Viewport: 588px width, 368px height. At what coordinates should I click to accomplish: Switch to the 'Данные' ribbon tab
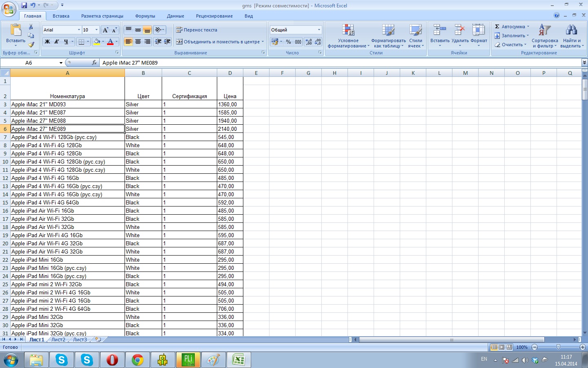tap(175, 16)
